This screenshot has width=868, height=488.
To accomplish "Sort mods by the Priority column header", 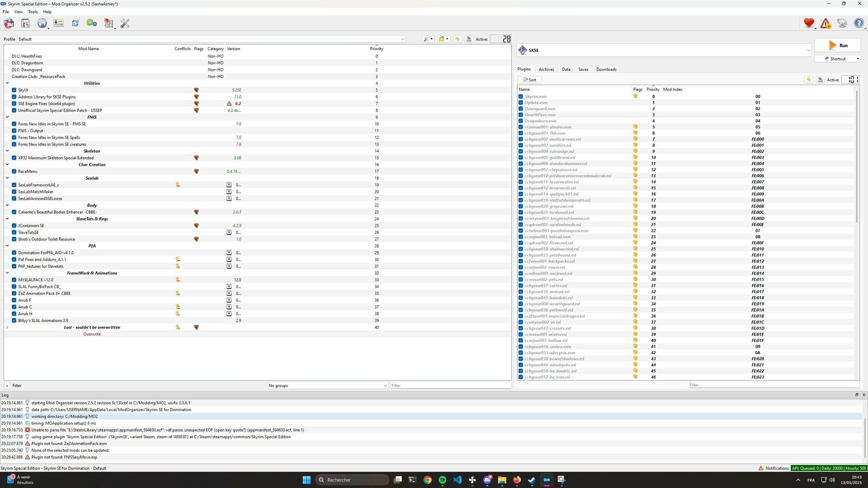I will coord(377,49).
